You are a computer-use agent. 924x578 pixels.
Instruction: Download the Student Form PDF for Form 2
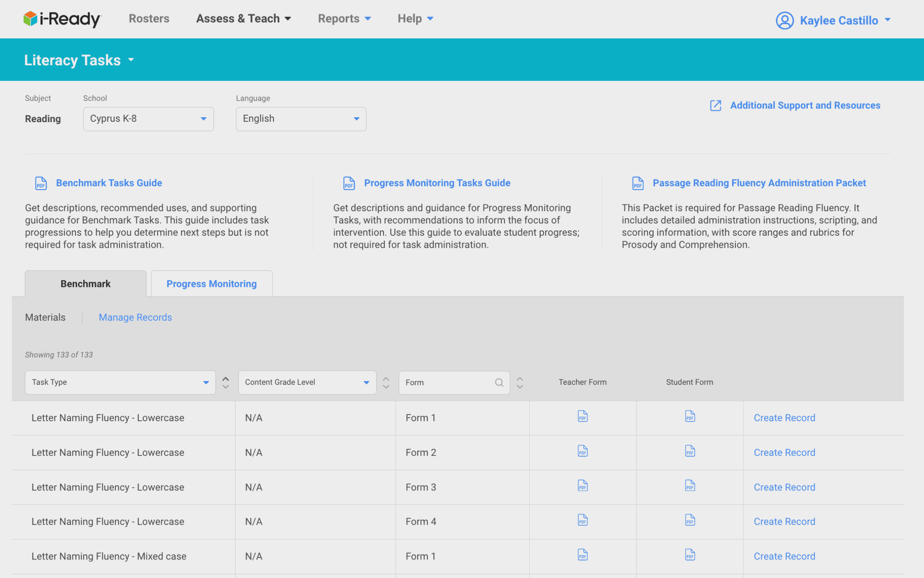(x=690, y=451)
